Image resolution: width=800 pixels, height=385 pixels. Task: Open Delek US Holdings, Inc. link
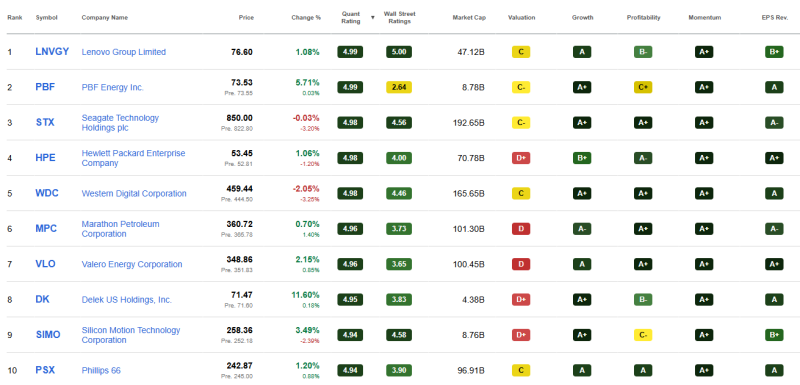click(127, 300)
